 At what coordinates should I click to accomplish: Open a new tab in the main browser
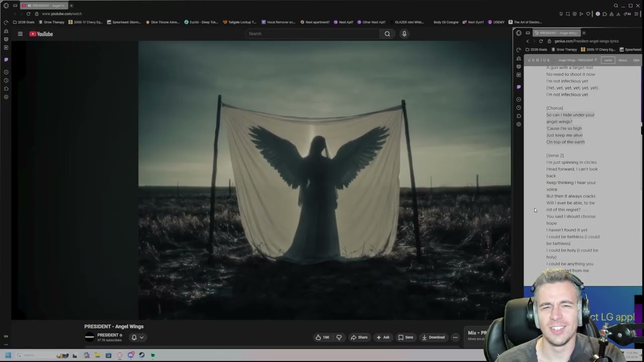pos(71,6)
